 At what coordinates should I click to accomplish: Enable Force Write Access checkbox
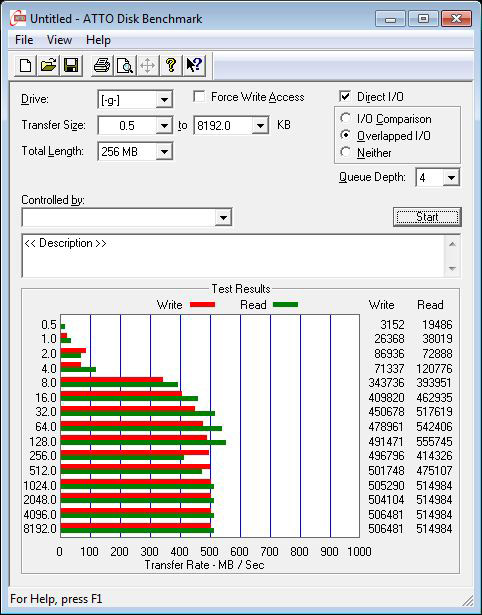pos(199,96)
